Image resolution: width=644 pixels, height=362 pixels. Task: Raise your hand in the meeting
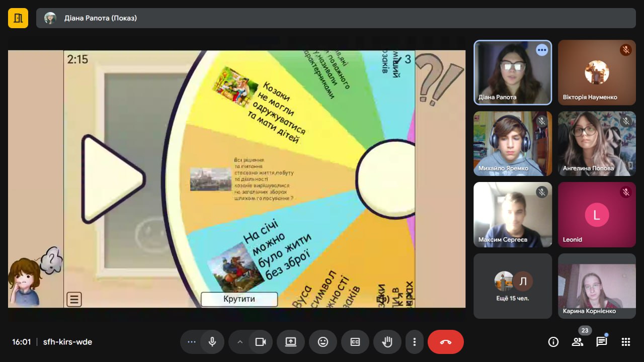[x=387, y=342]
